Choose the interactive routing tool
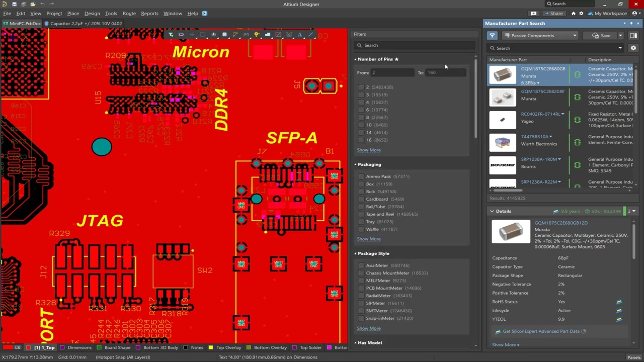This screenshot has width=644, height=362. (235, 35)
